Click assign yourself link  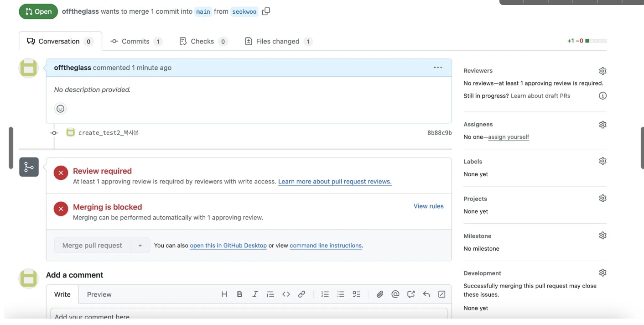point(509,137)
